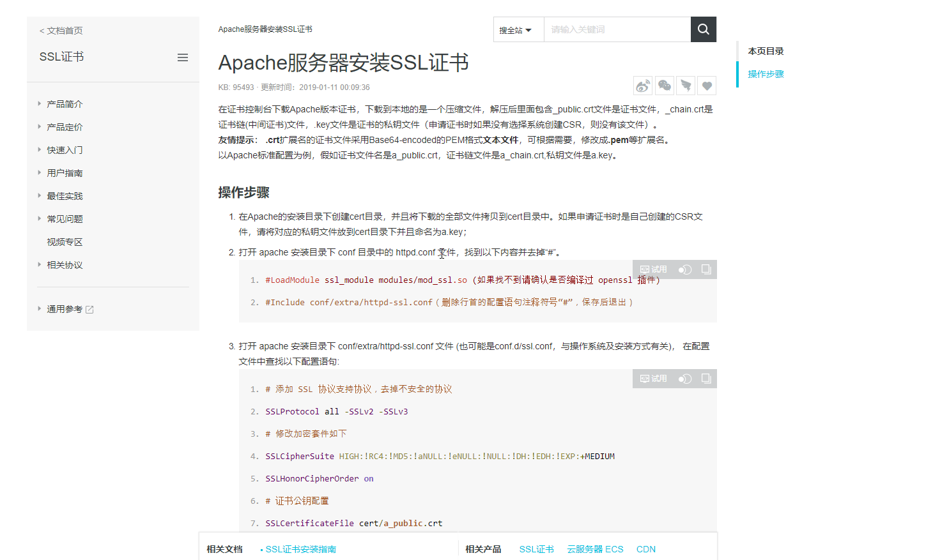
Task: Expand the 产品简介 section
Action: [65, 104]
